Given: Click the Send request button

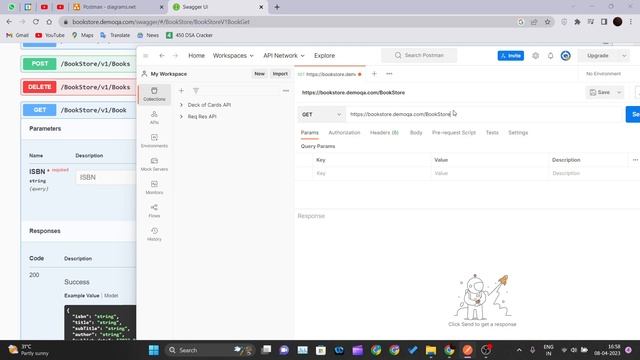Looking at the screenshot, I should tap(633, 114).
